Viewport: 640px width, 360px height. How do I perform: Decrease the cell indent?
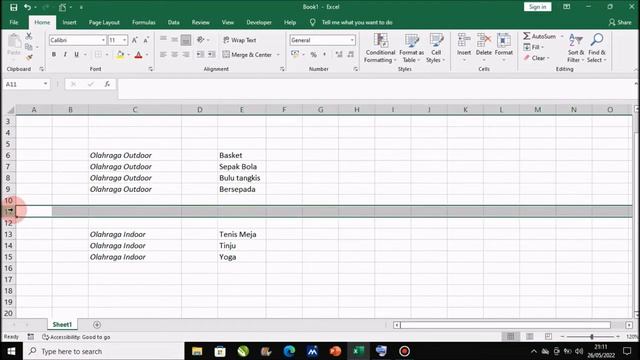tap(200, 55)
